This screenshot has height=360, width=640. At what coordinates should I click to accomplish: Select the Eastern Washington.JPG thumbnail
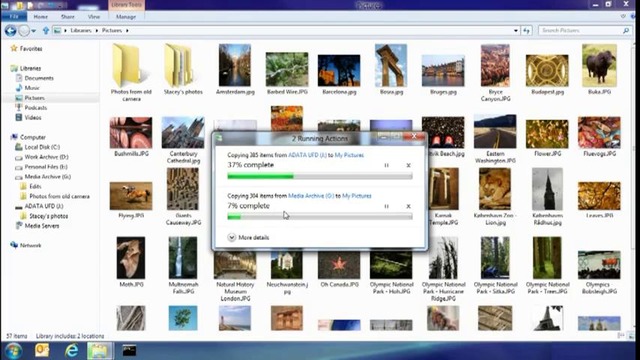click(x=495, y=131)
